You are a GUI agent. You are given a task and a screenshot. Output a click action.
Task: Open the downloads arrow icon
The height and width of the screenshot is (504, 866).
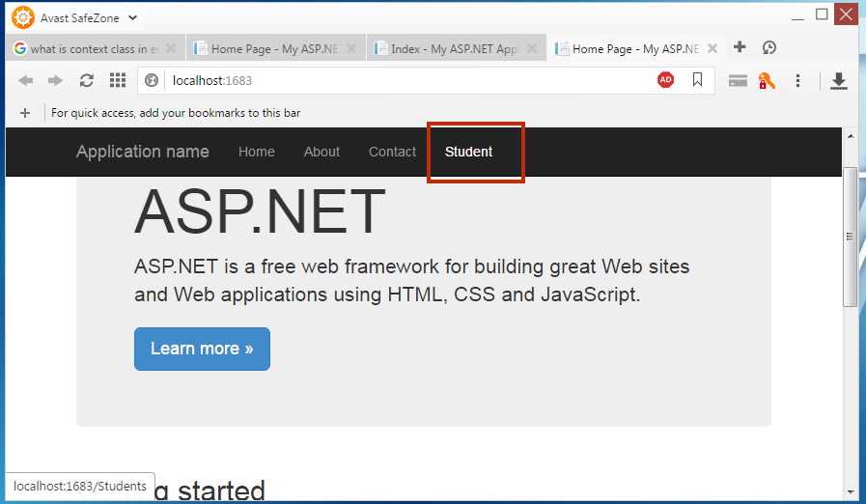point(838,81)
